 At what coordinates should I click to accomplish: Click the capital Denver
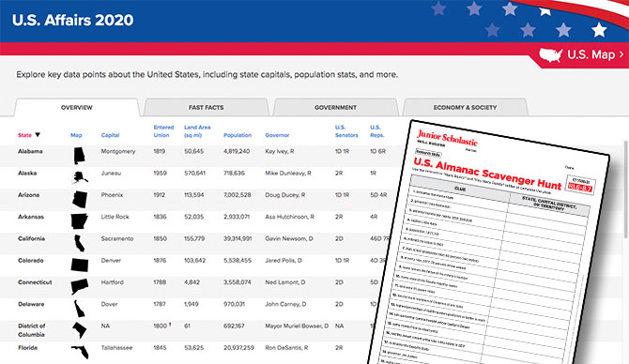click(111, 261)
